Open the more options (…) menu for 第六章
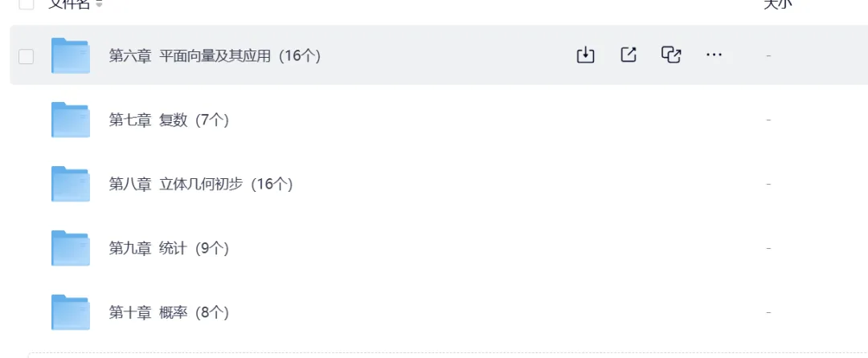 coord(714,55)
